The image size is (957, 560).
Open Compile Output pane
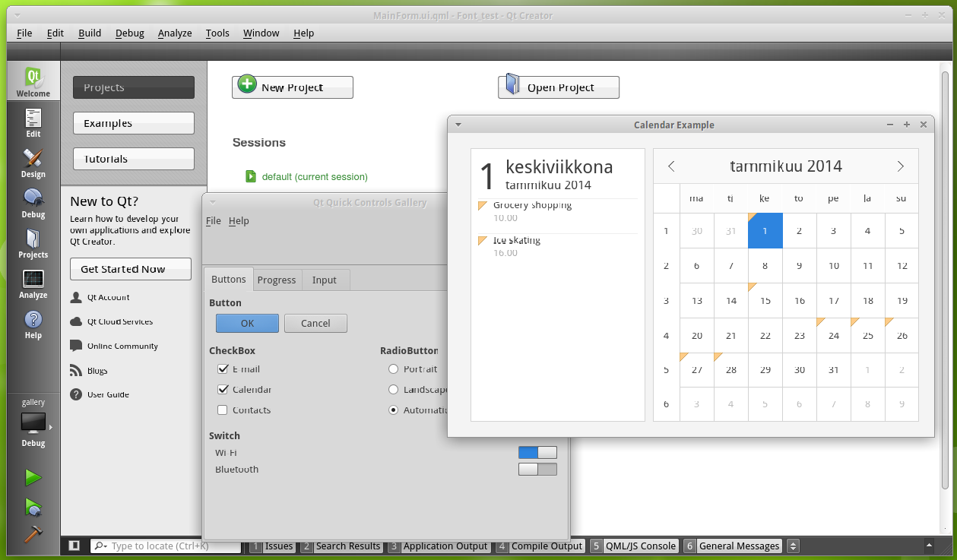(540, 546)
